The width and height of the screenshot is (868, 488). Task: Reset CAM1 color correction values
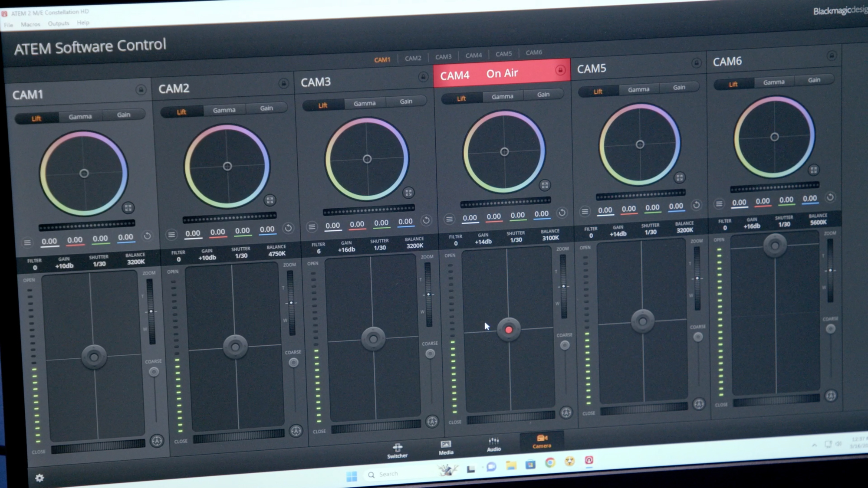click(x=148, y=236)
